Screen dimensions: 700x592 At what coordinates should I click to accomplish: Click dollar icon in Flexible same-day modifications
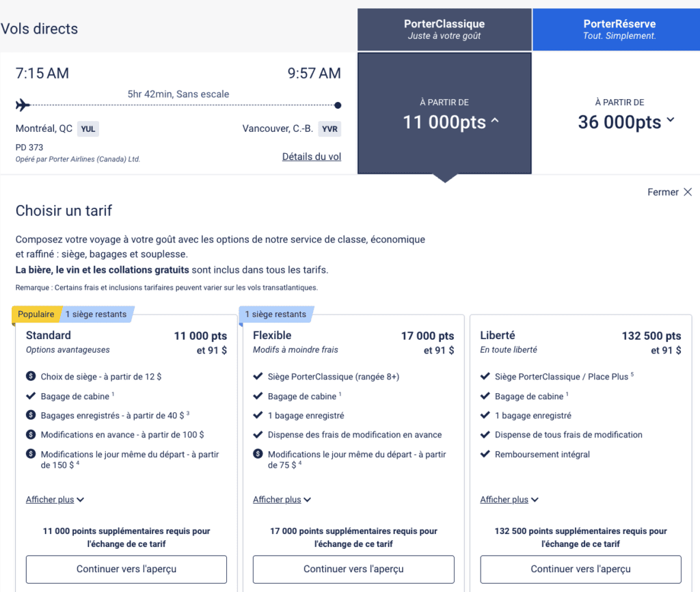(x=258, y=454)
